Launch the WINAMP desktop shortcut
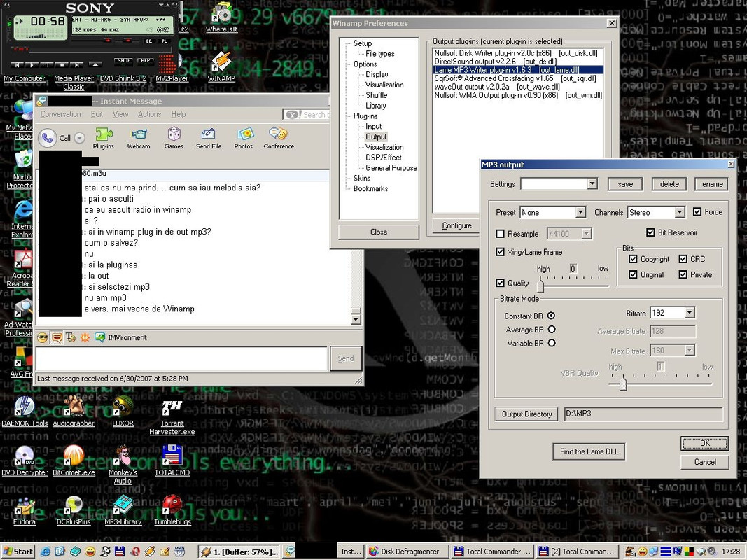747x560 pixels. [221, 66]
